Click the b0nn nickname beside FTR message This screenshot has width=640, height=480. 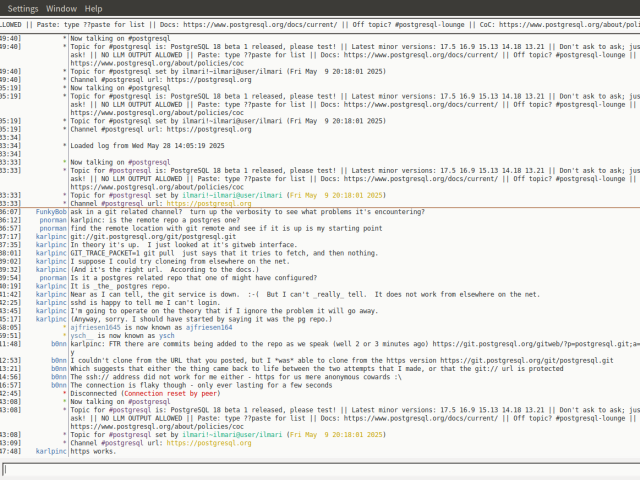[x=58, y=343]
